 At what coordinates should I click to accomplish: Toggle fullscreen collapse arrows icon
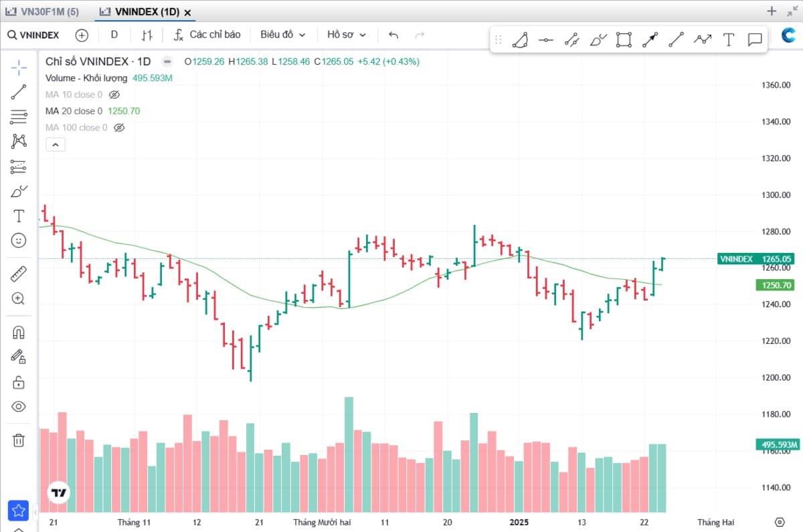pyautogui.click(x=792, y=11)
